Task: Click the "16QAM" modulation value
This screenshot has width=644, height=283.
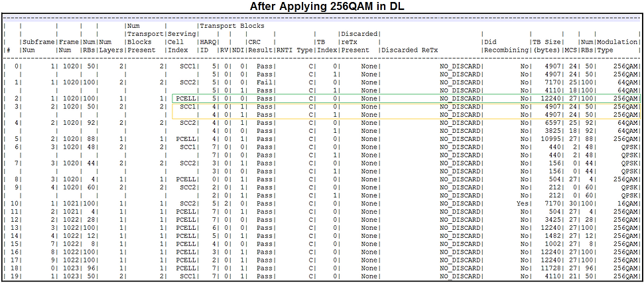Action: (627, 203)
